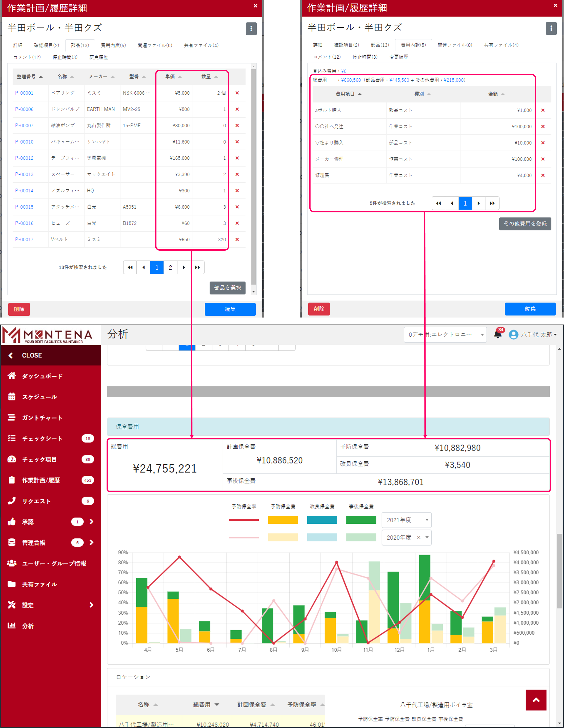Click the ダッシュボード home icon
564x728 pixels.
click(12, 376)
